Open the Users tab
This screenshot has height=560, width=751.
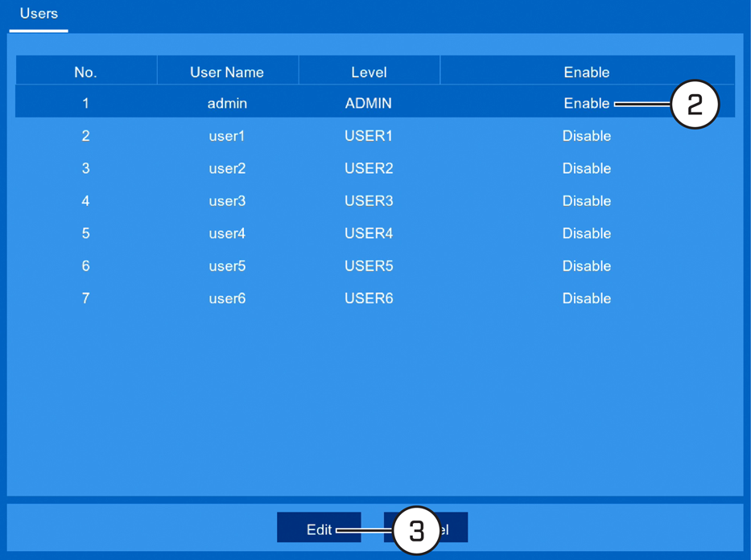39,14
